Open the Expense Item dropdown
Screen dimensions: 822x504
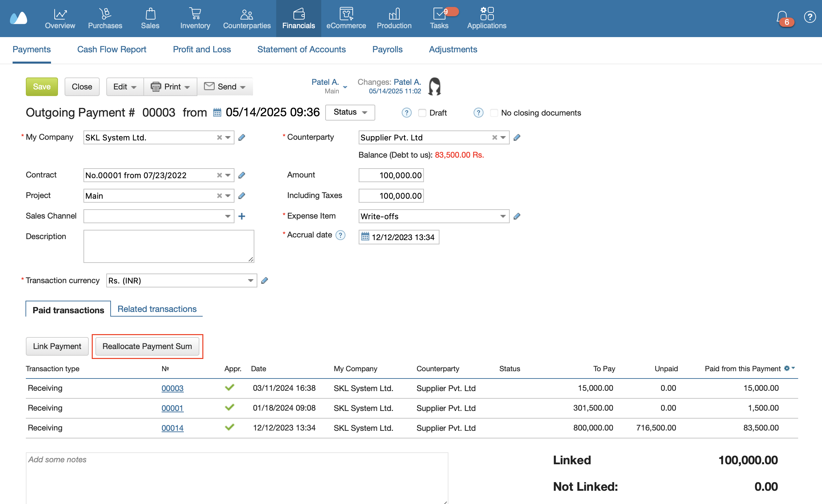click(503, 216)
